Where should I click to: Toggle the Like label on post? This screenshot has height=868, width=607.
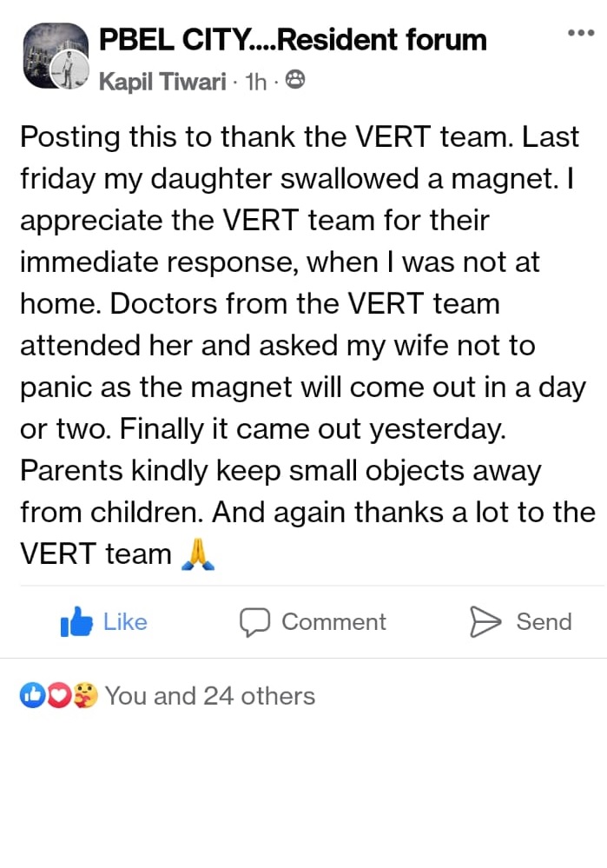(125, 622)
